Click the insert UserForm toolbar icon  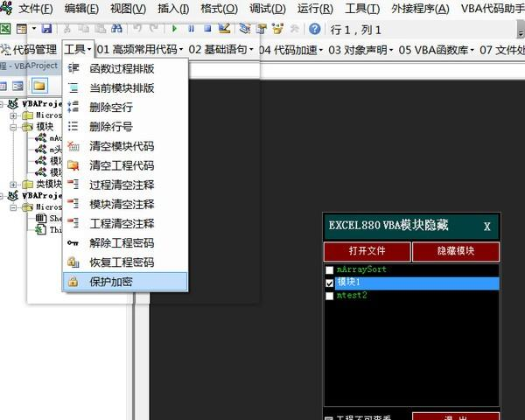[x=21, y=29]
